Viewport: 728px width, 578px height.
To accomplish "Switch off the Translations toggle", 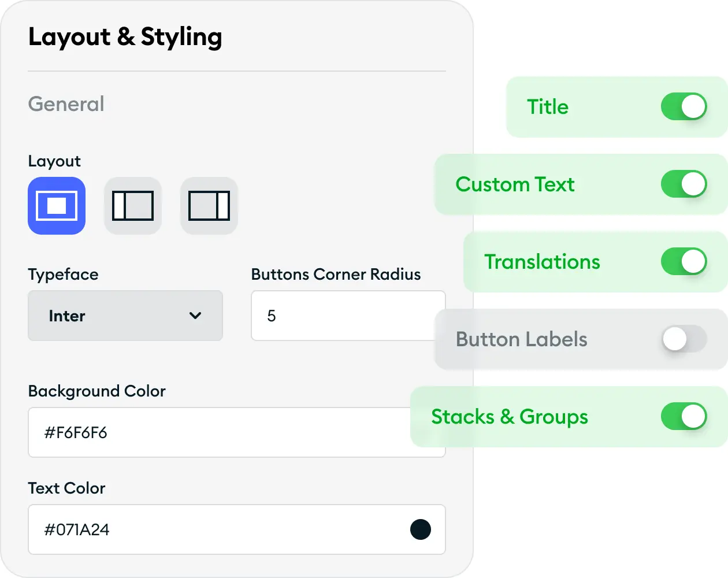I will pos(684,261).
